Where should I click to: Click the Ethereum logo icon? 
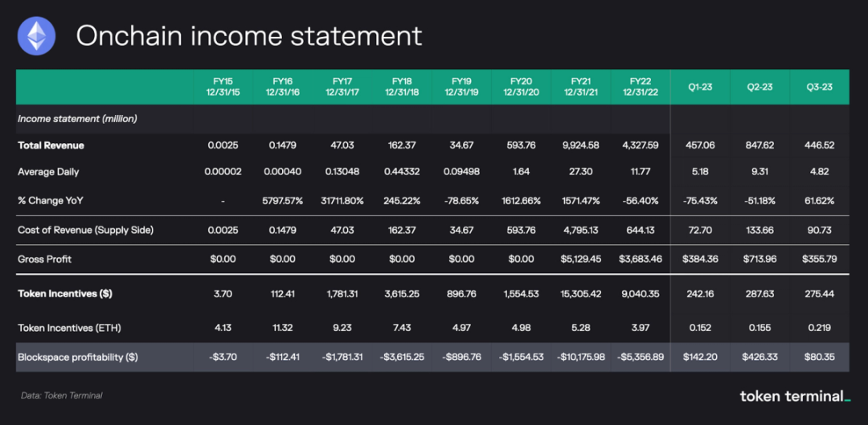36,36
